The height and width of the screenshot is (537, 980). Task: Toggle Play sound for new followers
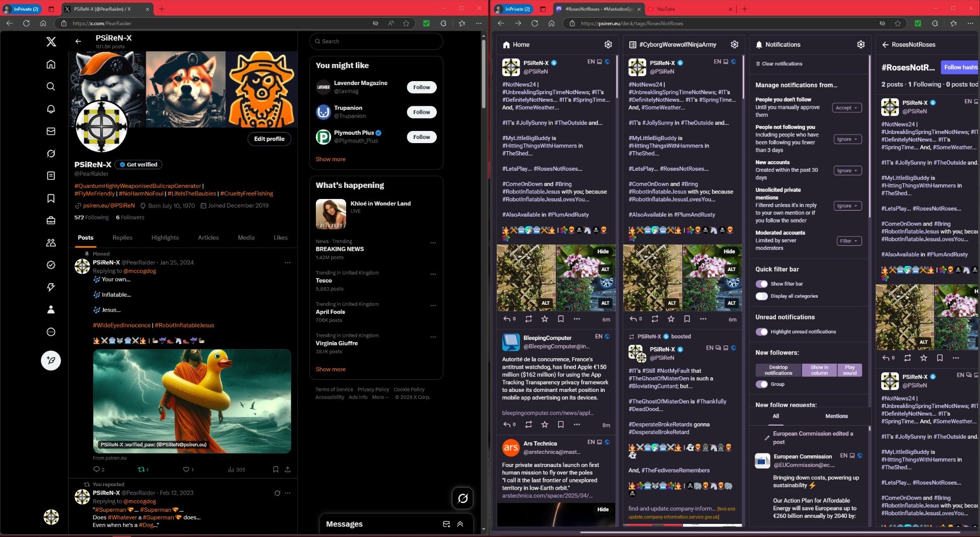pos(850,370)
